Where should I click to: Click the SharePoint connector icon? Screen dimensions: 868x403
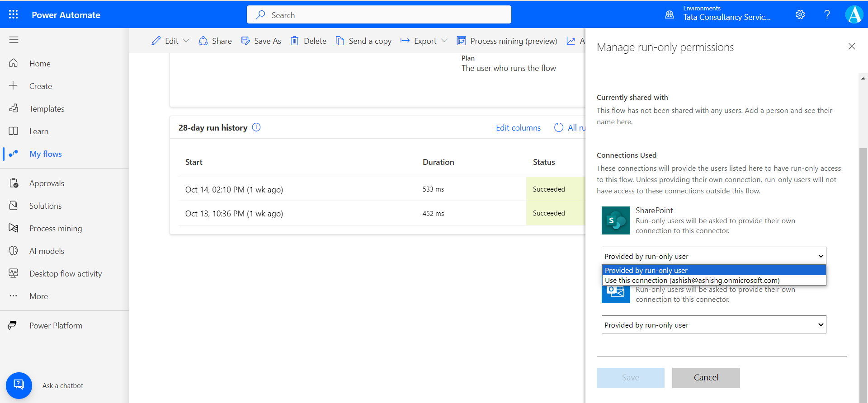[615, 220]
